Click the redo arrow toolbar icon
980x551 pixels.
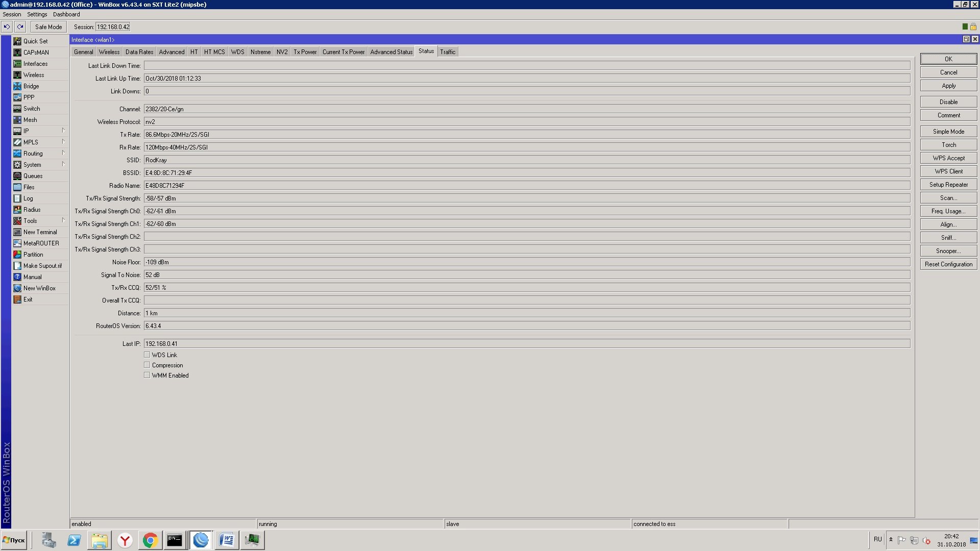click(20, 27)
